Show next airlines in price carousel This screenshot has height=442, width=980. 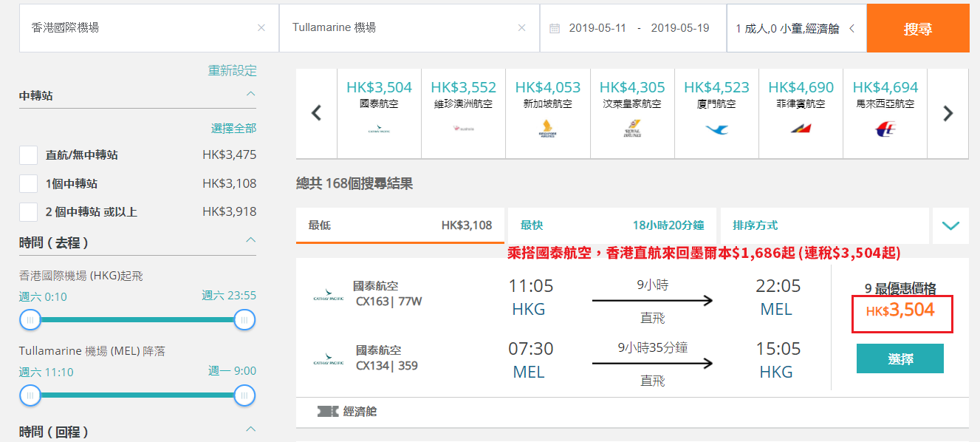point(948,114)
